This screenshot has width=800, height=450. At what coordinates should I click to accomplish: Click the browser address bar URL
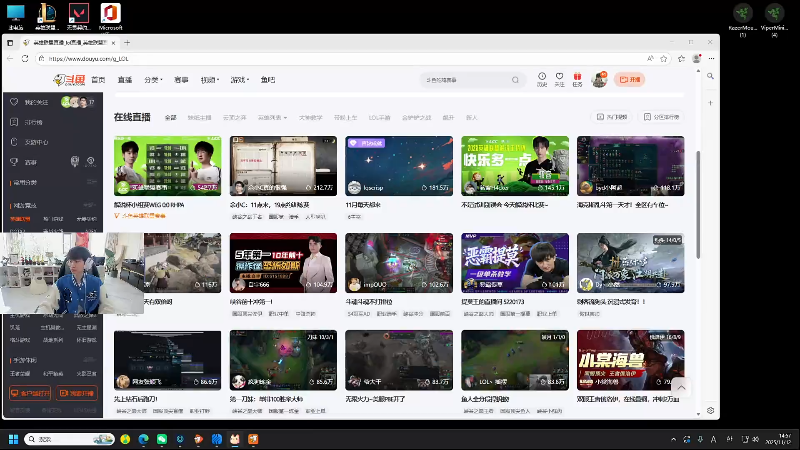[88, 59]
